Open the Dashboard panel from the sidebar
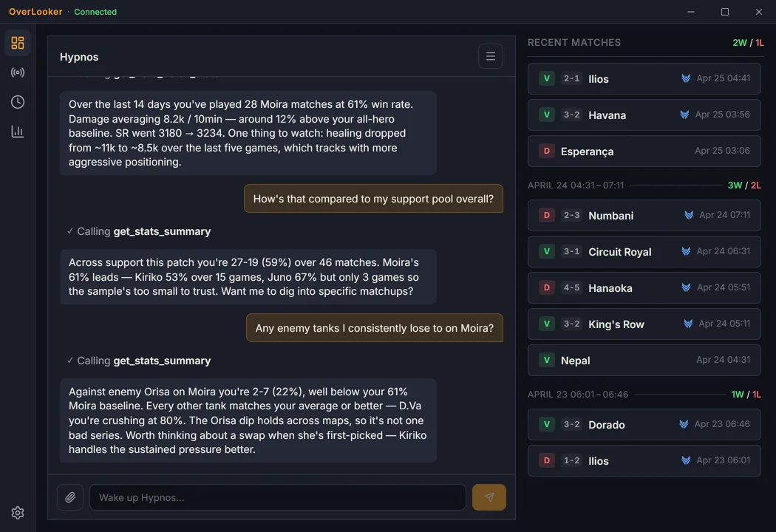The width and height of the screenshot is (776, 532). click(x=18, y=42)
